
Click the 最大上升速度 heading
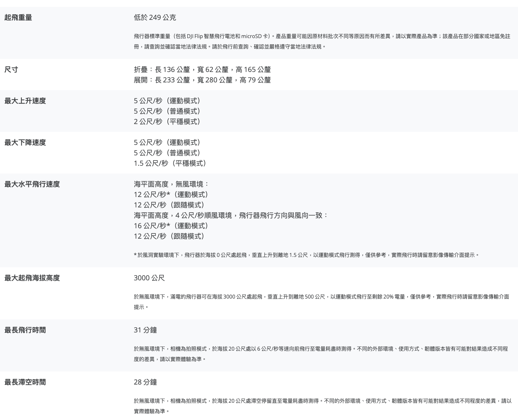pyautogui.click(x=25, y=101)
